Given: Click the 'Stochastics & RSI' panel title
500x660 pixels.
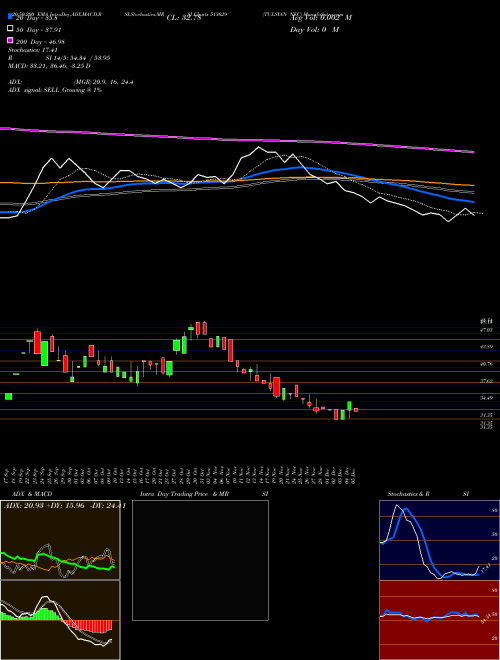Looking at the screenshot, I should point(428,494).
